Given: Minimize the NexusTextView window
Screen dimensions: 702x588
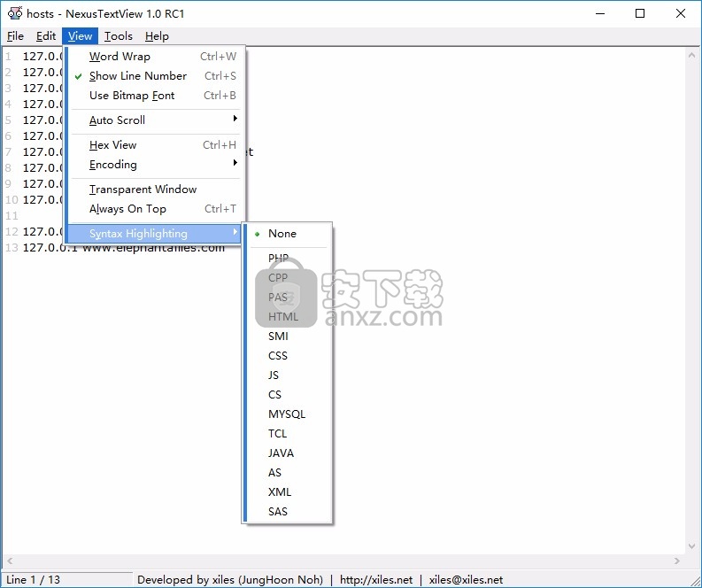Looking at the screenshot, I should (x=600, y=13).
